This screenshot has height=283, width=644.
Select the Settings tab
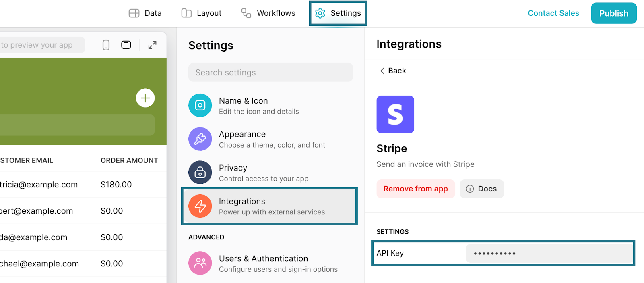pyautogui.click(x=338, y=13)
